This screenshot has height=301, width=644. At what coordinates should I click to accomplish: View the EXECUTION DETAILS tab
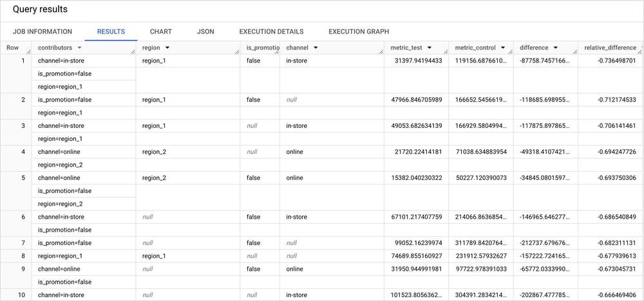pyautogui.click(x=272, y=32)
